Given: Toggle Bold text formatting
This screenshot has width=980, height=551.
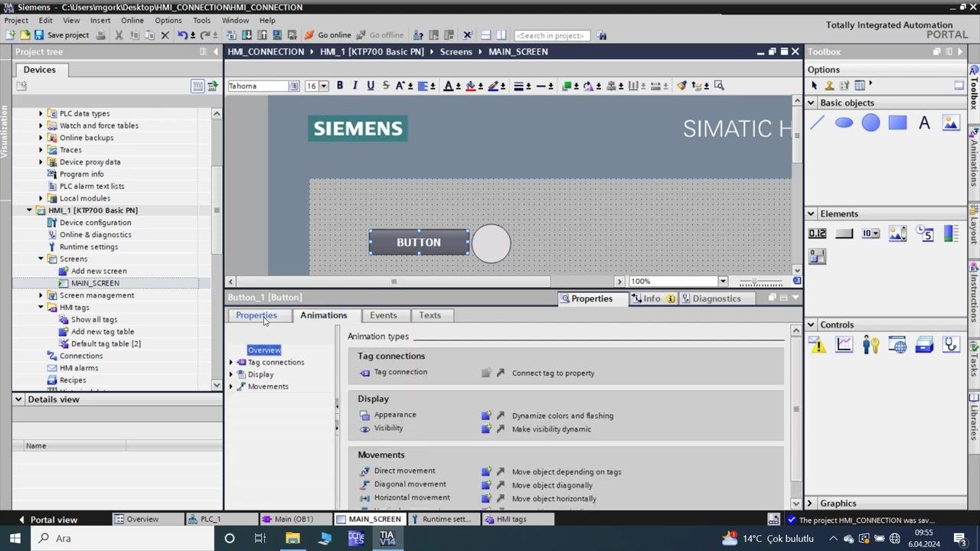Looking at the screenshot, I should point(340,86).
